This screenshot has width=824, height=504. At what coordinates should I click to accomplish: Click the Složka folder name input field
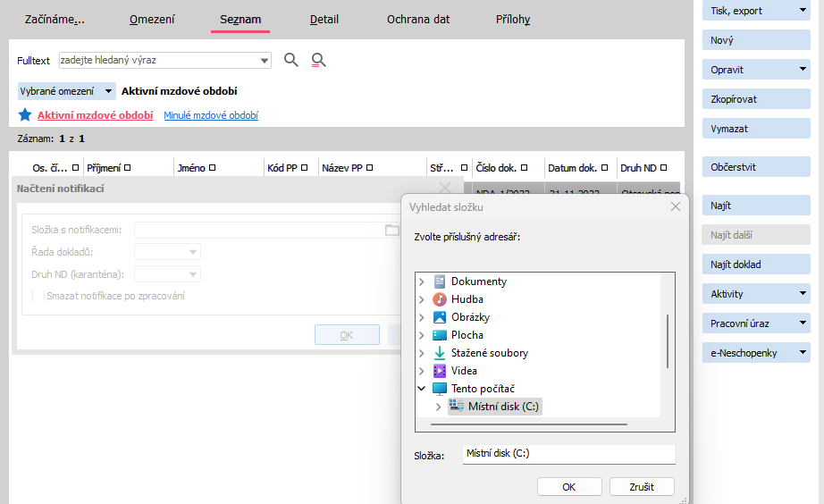point(568,454)
